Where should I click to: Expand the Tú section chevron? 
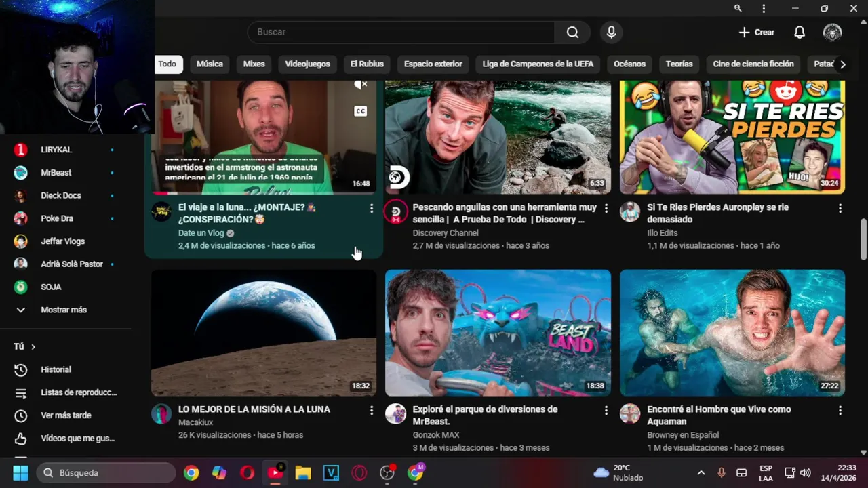point(33,347)
